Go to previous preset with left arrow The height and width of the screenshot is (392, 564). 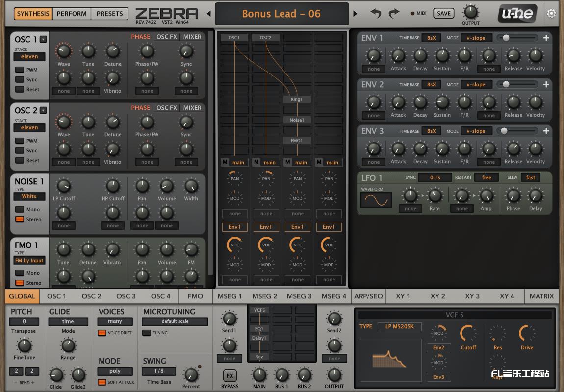tap(208, 14)
